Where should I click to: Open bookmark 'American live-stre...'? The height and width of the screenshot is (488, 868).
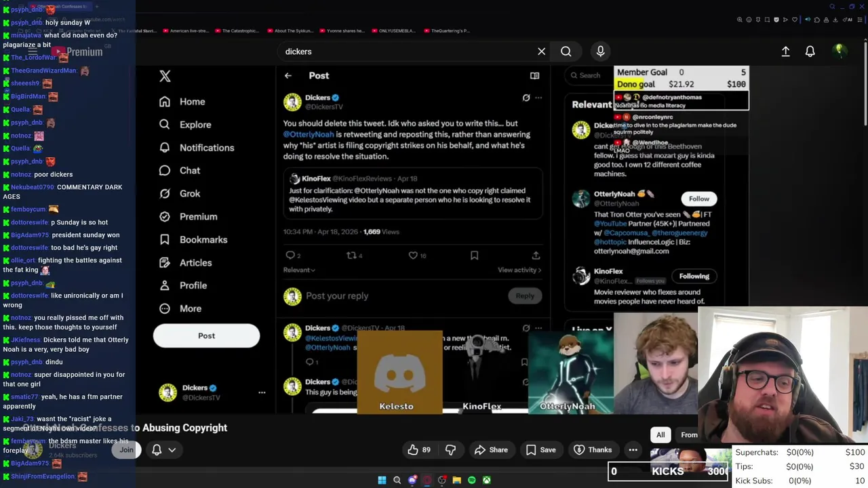[184, 30]
